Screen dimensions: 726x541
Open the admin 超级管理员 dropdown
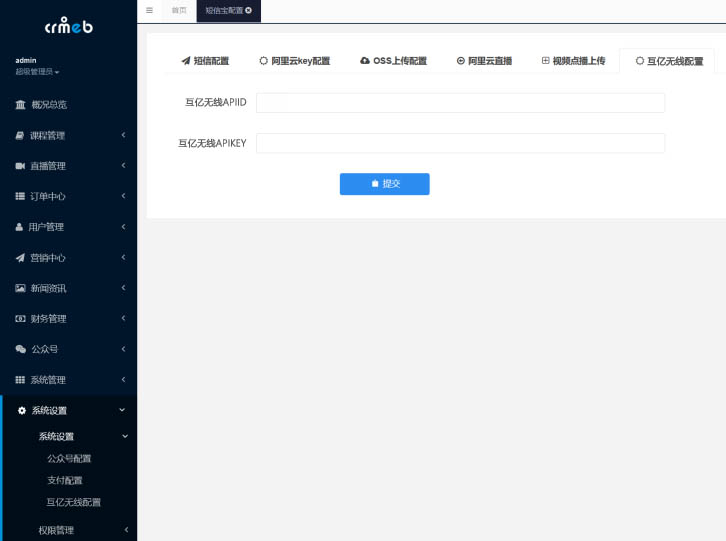37,72
